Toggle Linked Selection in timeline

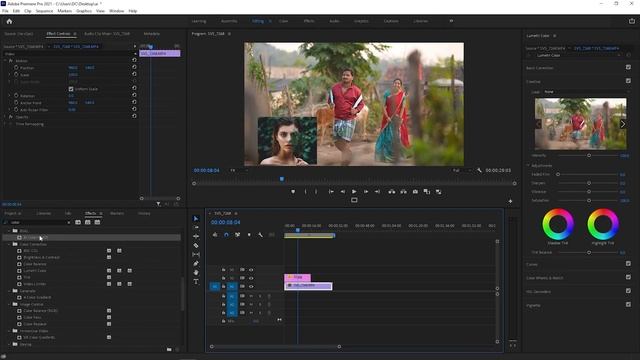(x=238, y=235)
